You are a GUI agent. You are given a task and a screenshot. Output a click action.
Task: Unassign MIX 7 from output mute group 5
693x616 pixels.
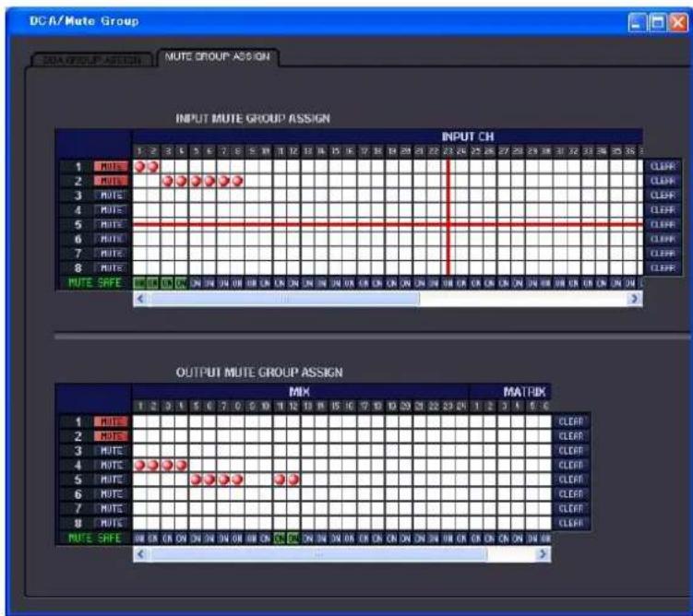[224, 480]
